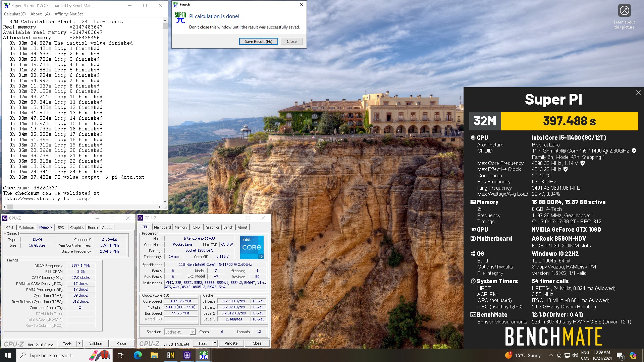Click the Intel Core i5 logo badge
The image size is (644, 362).
[252, 247]
